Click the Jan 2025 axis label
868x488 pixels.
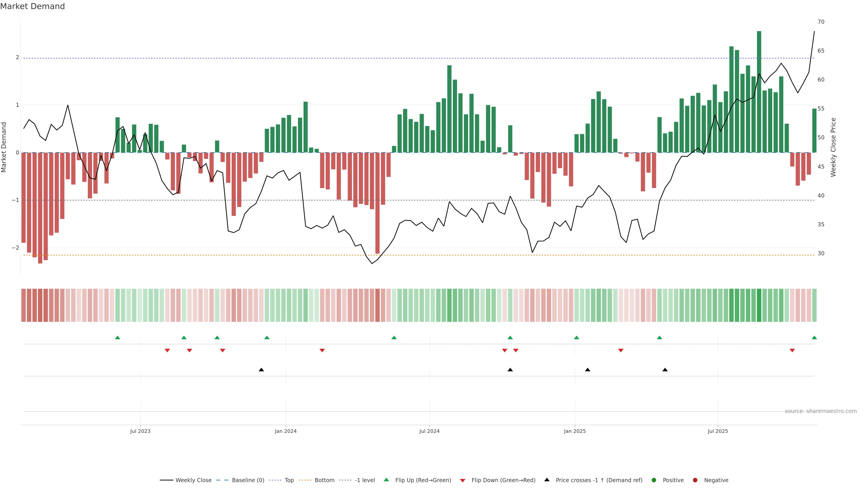pos(575,431)
